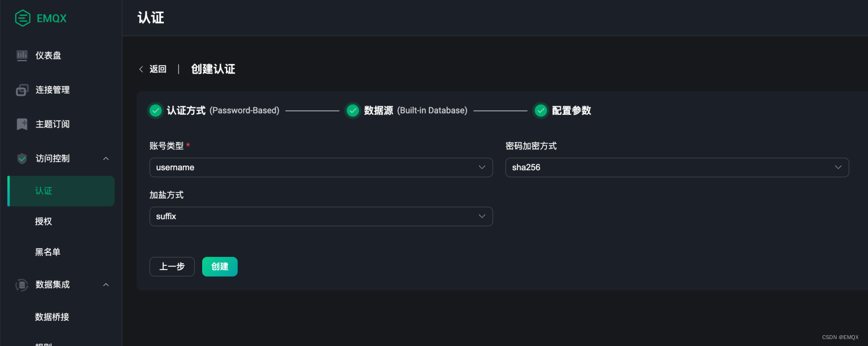Click the 配置参数 step label
868x346 pixels.
572,110
